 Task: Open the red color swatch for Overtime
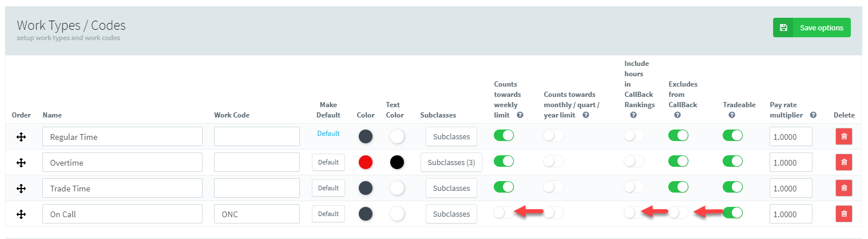pos(366,162)
